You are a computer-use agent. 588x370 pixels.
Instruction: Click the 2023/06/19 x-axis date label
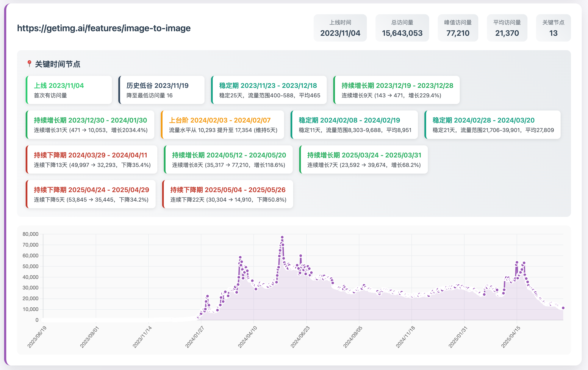(37, 337)
